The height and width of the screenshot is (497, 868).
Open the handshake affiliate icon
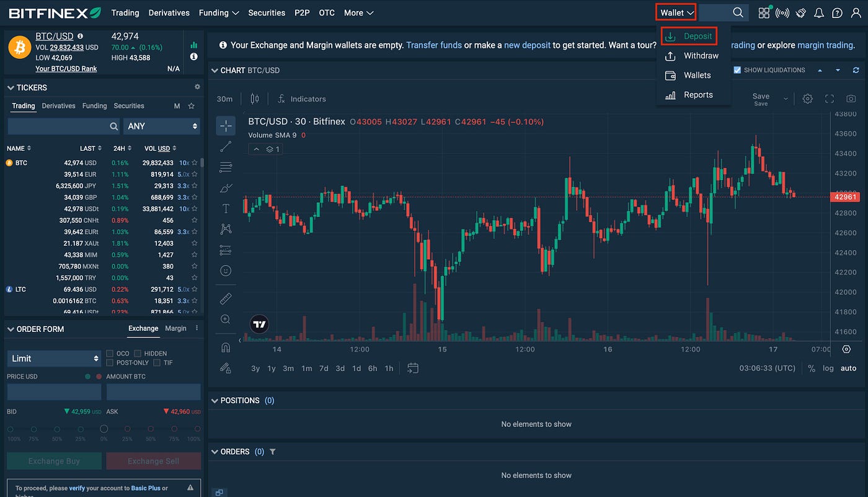click(800, 12)
